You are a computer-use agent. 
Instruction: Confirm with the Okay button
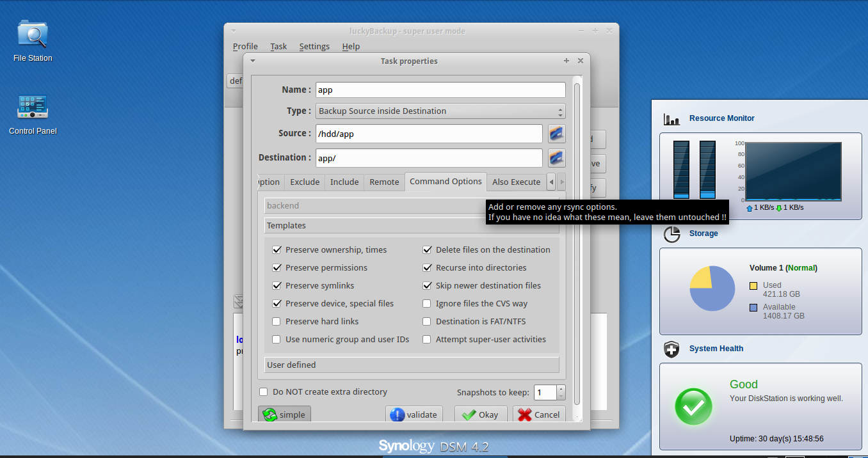click(481, 415)
